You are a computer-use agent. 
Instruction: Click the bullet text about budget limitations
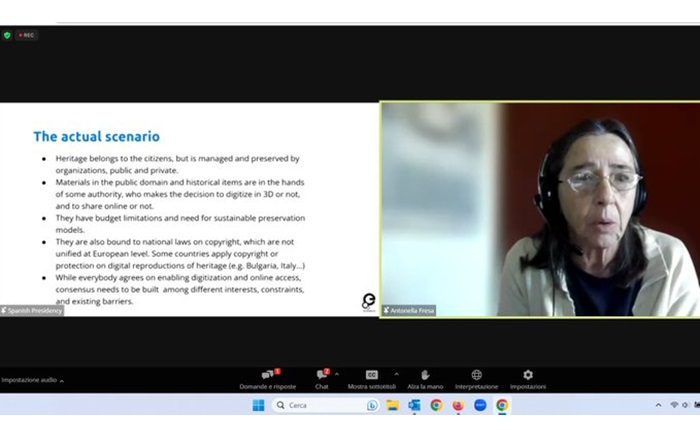pyautogui.click(x=180, y=224)
